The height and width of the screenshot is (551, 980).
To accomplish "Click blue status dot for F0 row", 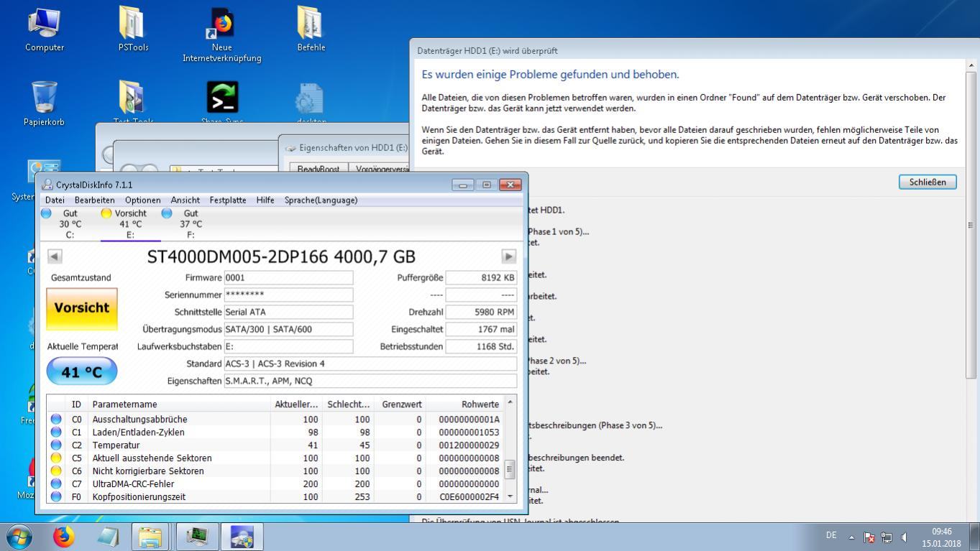I will point(56,497).
